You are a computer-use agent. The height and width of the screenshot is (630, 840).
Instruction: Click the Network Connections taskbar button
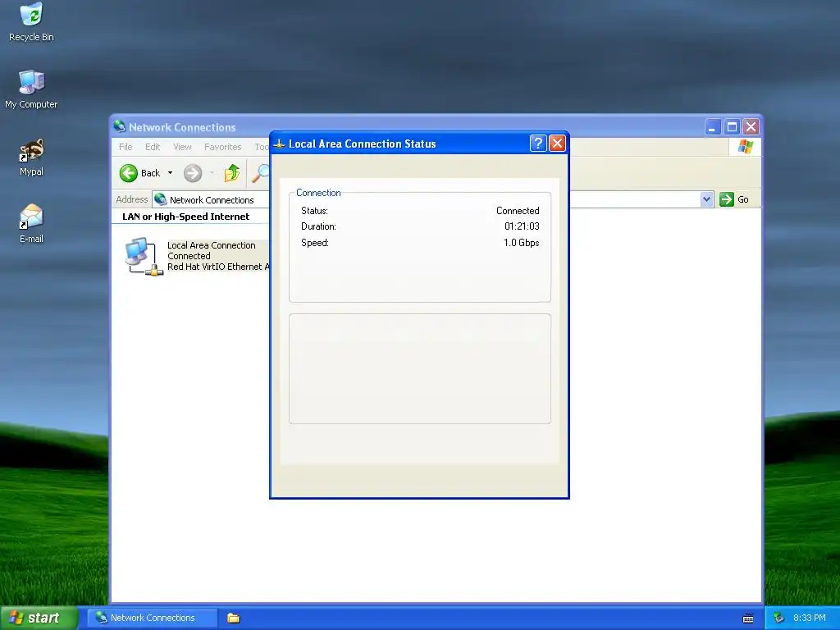[x=153, y=618]
